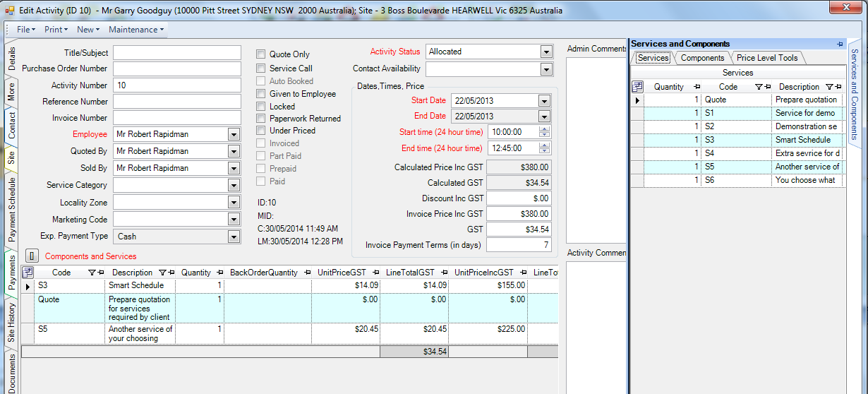Tick the Quote Only checkbox
Image resolution: width=868 pixels, height=394 pixels.
coord(261,54)
